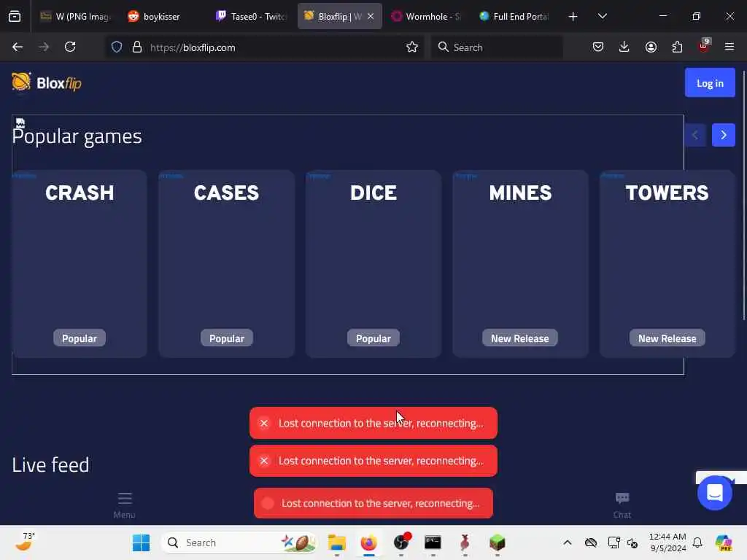Image resolution: width=747 pixels, height=560 pixels.
Task: Open the CASES game card
Action: click(x=226, y=263)
